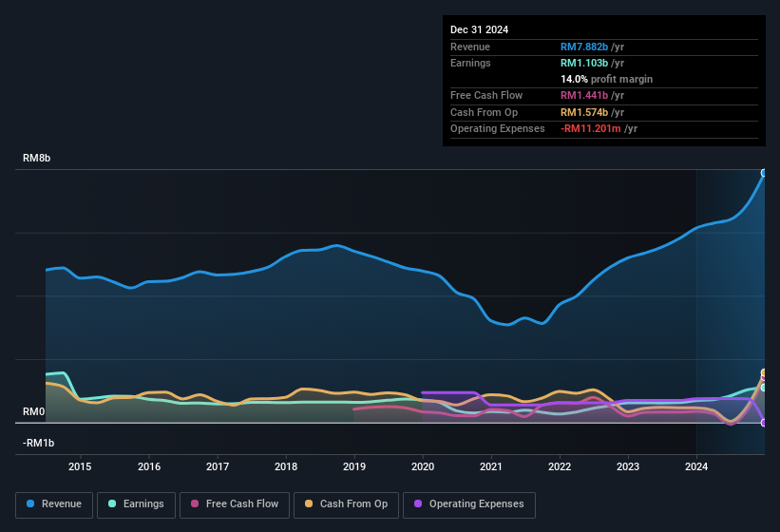Select the 2023 x-axis label
This screenshot has height=532, width=780.
point(628,466)
